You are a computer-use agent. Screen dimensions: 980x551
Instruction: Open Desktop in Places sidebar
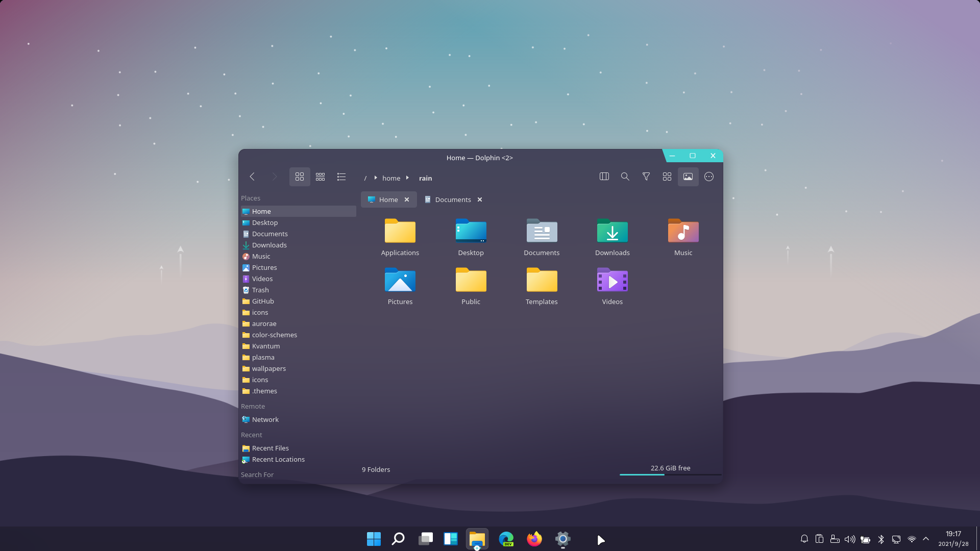coord(299,222)
